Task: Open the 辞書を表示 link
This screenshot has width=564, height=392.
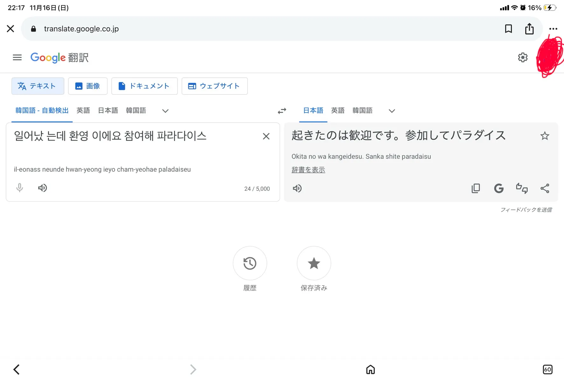Action: pyautogui.click(x=308, y=170)
